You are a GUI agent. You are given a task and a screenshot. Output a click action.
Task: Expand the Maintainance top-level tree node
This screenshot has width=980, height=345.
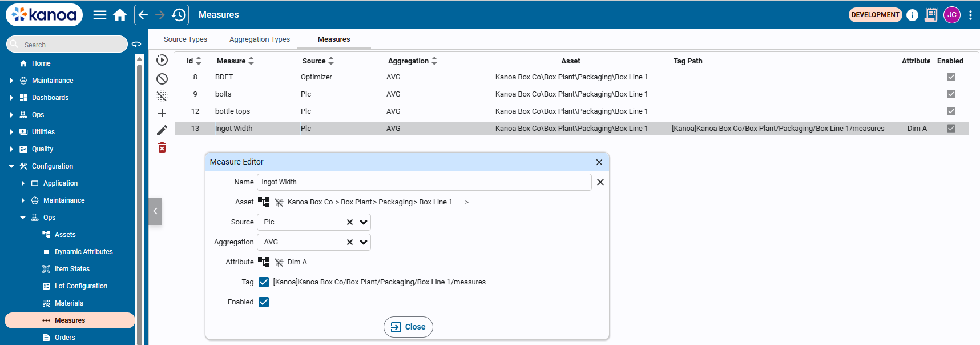click(11, 81)
